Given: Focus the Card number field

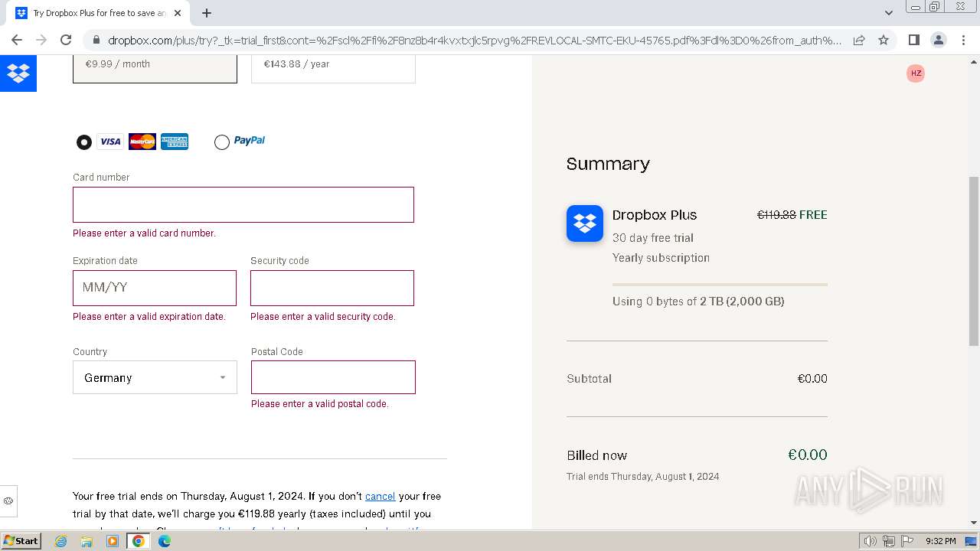Looking at the screenshot, I should [x=243, y=205].
